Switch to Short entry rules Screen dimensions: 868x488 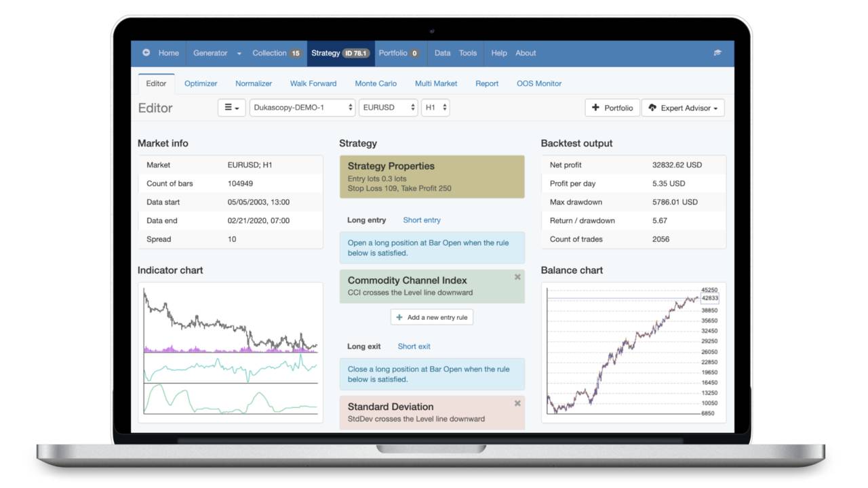pos(421,220)
